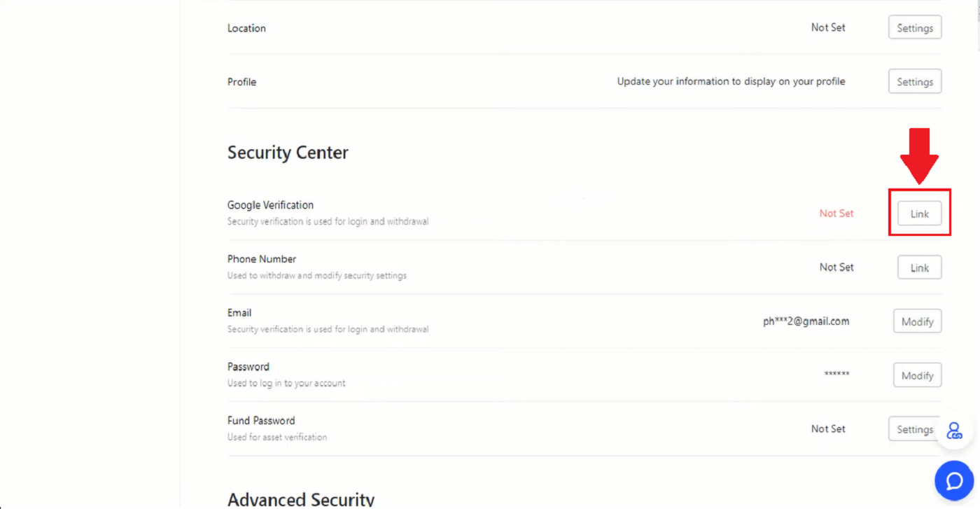980x509 pixels.
Task: Click the Phone Number 'Not Set' status
Action: pos(836,267)
